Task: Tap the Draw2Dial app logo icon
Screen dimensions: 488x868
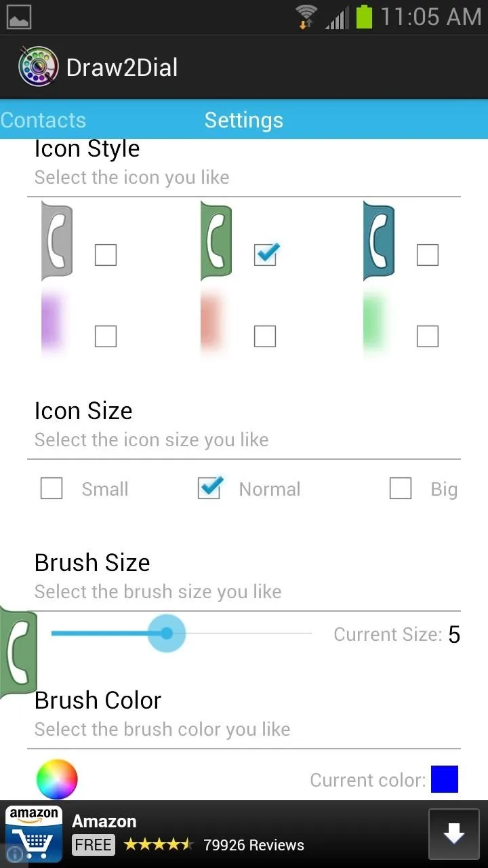Action: [x=37, y=66]
